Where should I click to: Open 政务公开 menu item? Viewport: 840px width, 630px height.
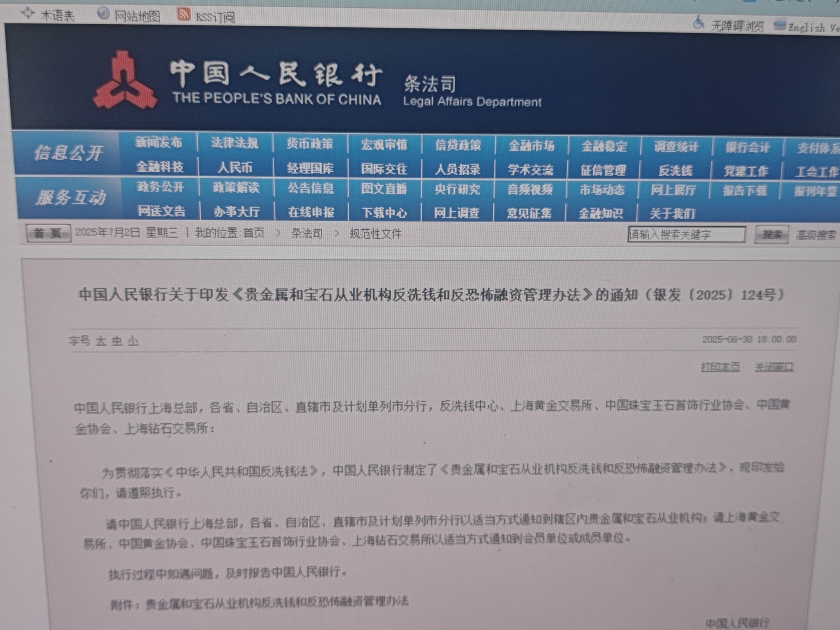coord(161,187)
